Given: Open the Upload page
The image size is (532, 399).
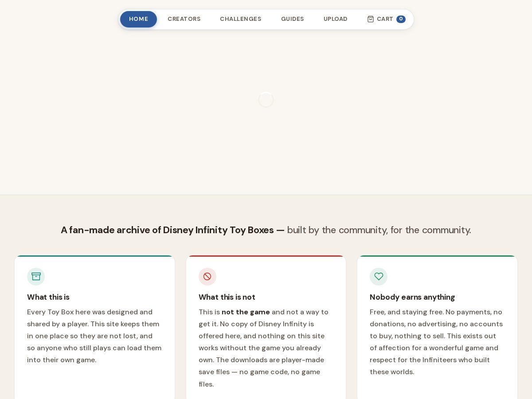Looking at the screenshot, I should pyautogui.click(x=336, y=19).
